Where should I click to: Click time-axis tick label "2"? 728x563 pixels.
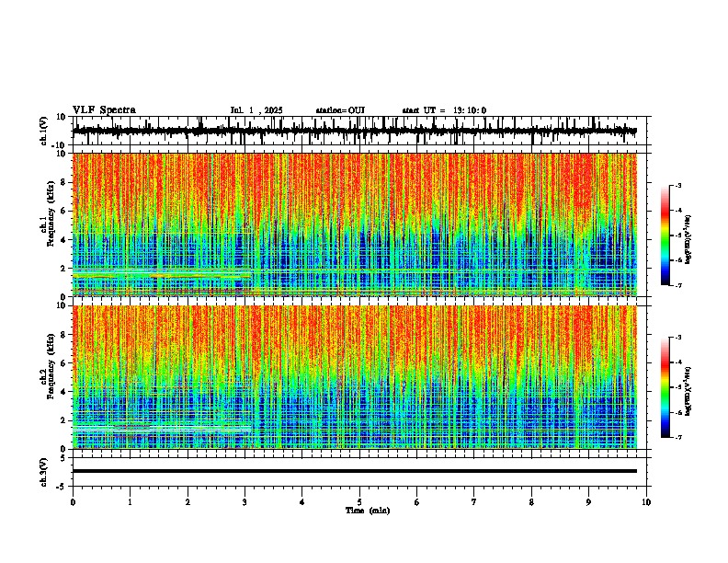[188, 502]
